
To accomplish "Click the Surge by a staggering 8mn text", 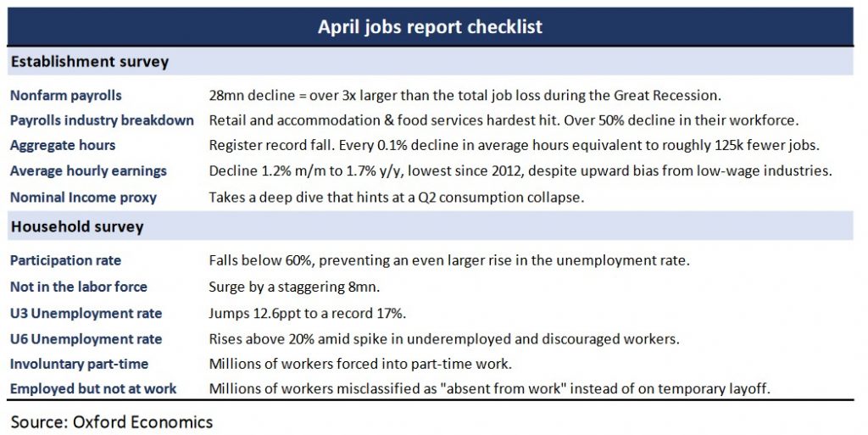I will [x=294, y=287].
